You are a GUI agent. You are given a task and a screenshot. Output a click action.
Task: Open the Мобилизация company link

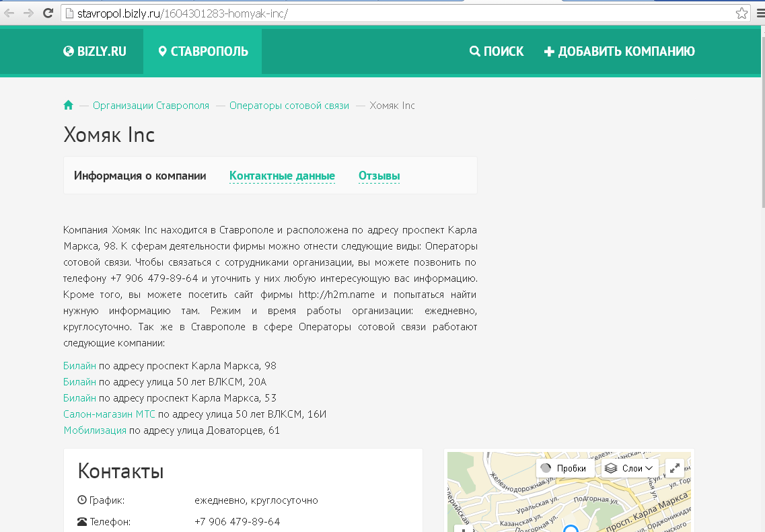point(95,430)
